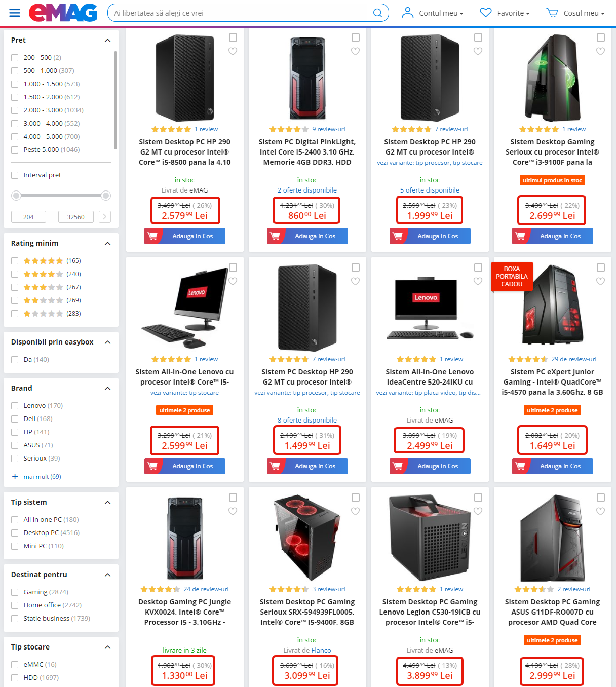This screenshot has height=687, width=616.
Task: Open the hamburger menu icon
Action: (15, 13)
